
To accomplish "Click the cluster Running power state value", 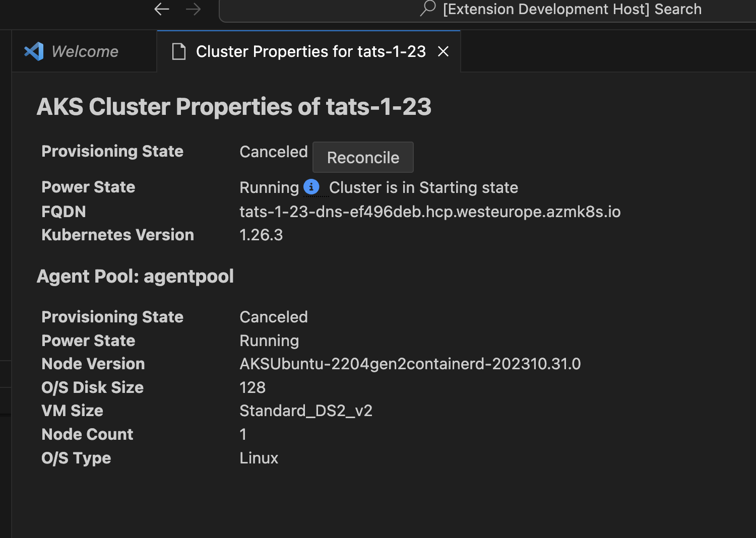I will point(269,187).
